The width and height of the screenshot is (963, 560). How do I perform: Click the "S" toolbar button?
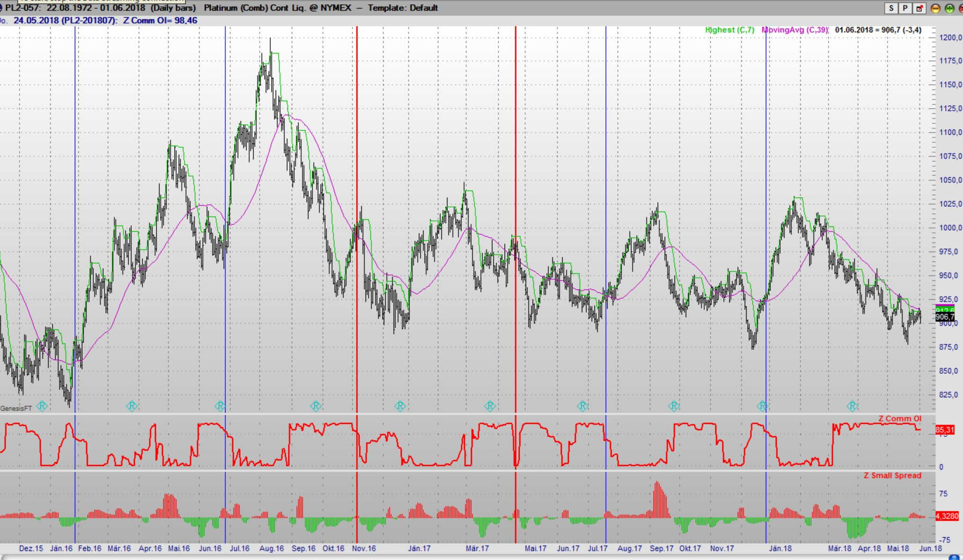[891, 8]
